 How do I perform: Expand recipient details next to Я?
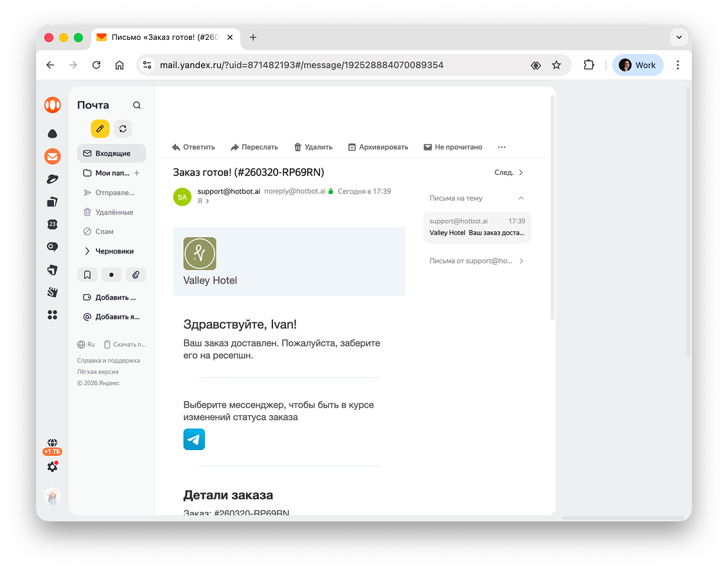point(208,201)
